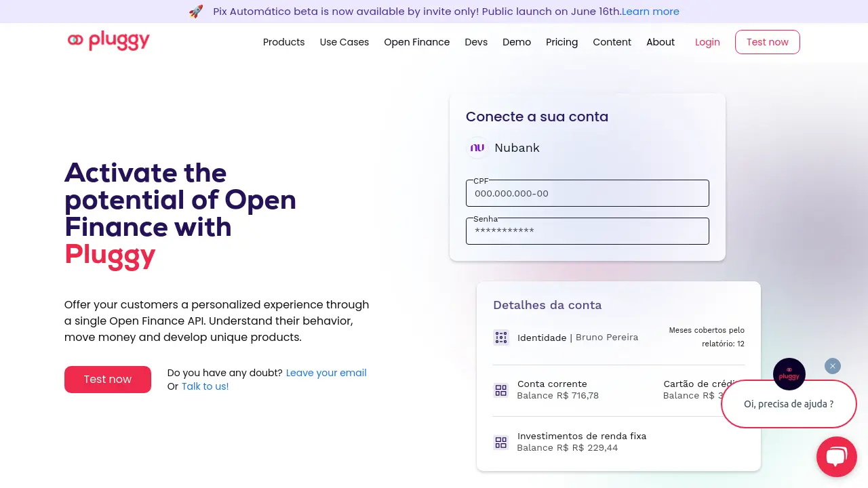Click the rocket icon in the announcement banner
This screenshot has width=868, height=488.
coord(196,12)
